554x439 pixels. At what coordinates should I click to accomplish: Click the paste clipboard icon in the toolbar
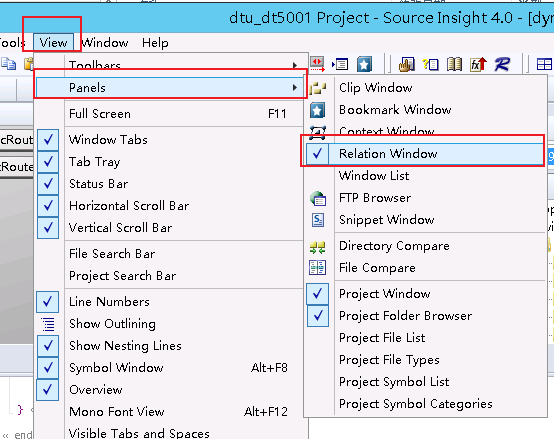point(29,64)
